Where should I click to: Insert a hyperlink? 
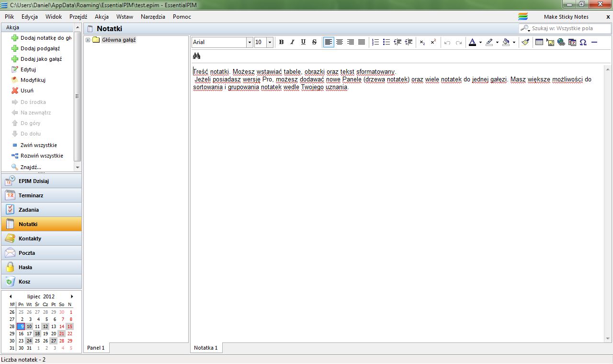561,42
